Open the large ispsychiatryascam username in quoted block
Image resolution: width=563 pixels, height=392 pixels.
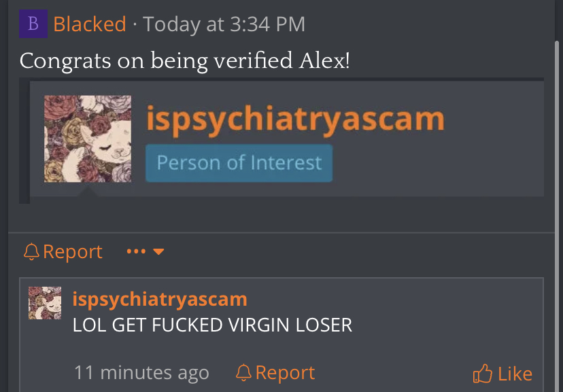tap(295, 120)
